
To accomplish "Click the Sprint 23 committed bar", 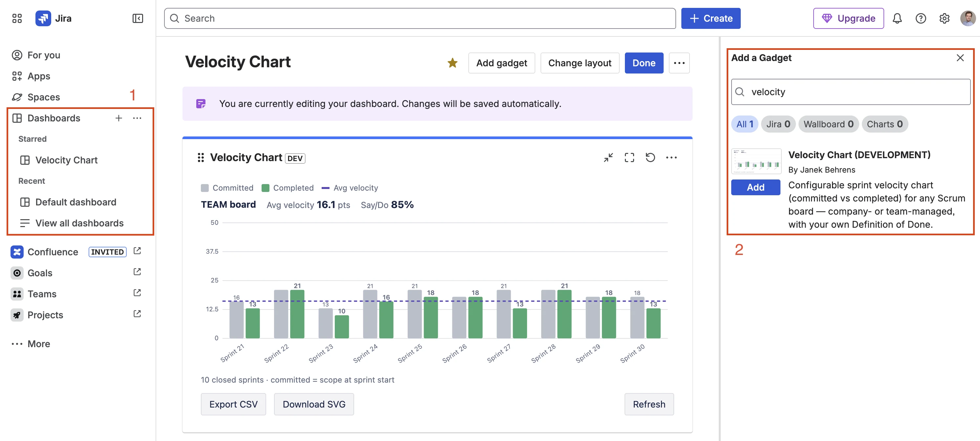I will pos(325,323).
